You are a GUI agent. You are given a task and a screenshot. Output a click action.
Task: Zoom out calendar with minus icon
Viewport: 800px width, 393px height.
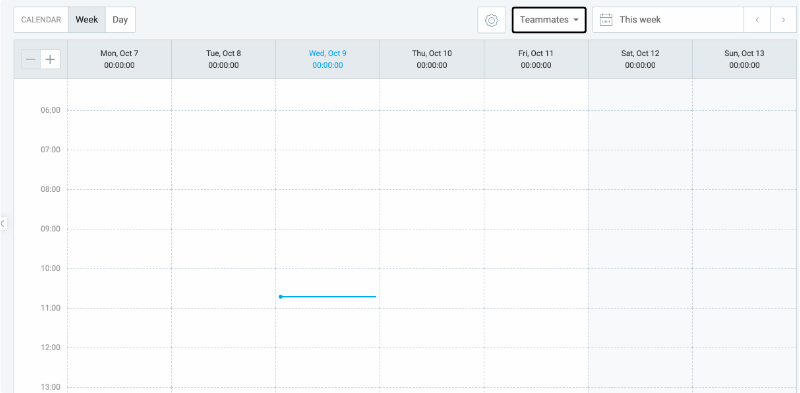click(x=31, y=59)
